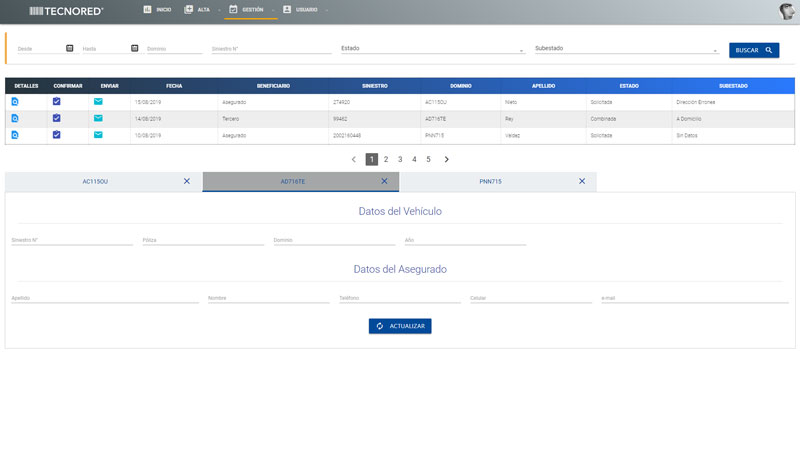The width and height of the screenshot is (800, 450).
Task: Click the user avatar in top corner
Action: click(787, 11)
